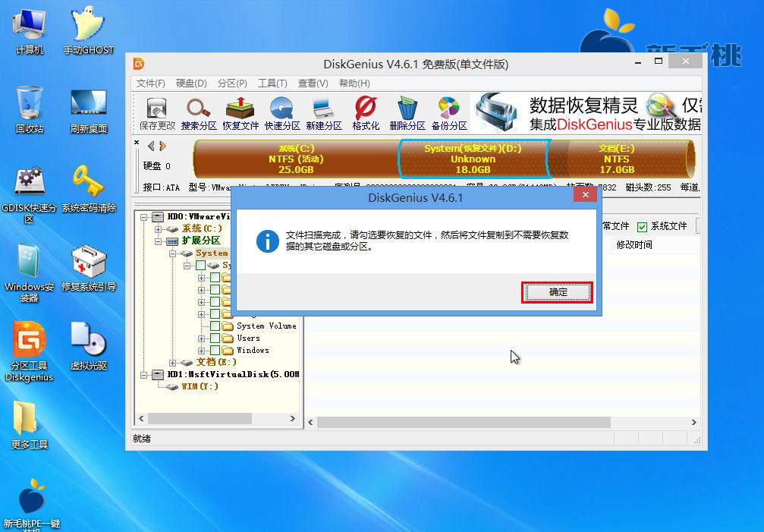764x532 pixels.
Task: Open the 文件(F) menu
Action: pyautogui.click(x=150, y=83)
